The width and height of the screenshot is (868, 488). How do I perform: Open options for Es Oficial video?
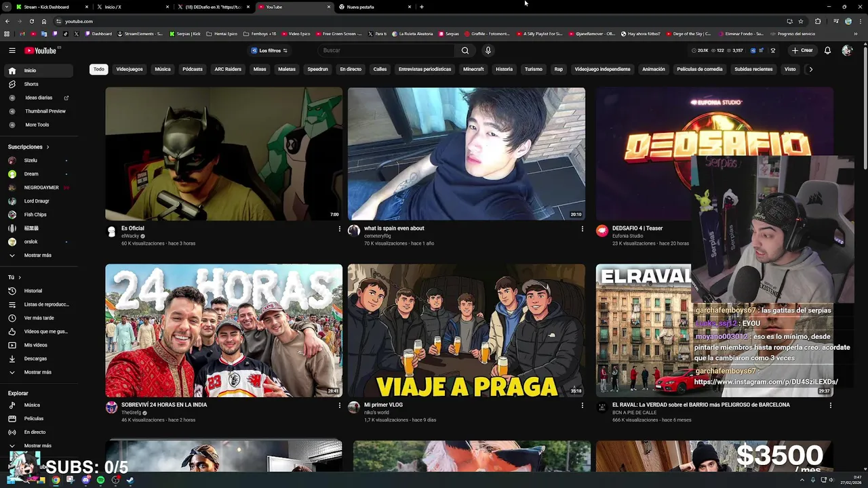click(x=340, y=228)
